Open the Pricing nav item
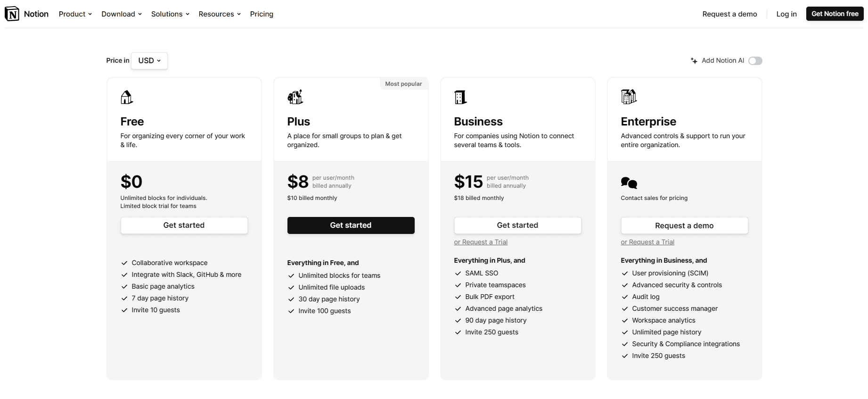The image size is (868, 399). 262,14
